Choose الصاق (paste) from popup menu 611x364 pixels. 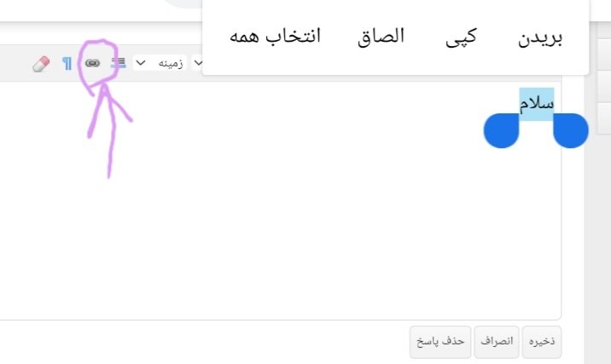tap(381, 37)
